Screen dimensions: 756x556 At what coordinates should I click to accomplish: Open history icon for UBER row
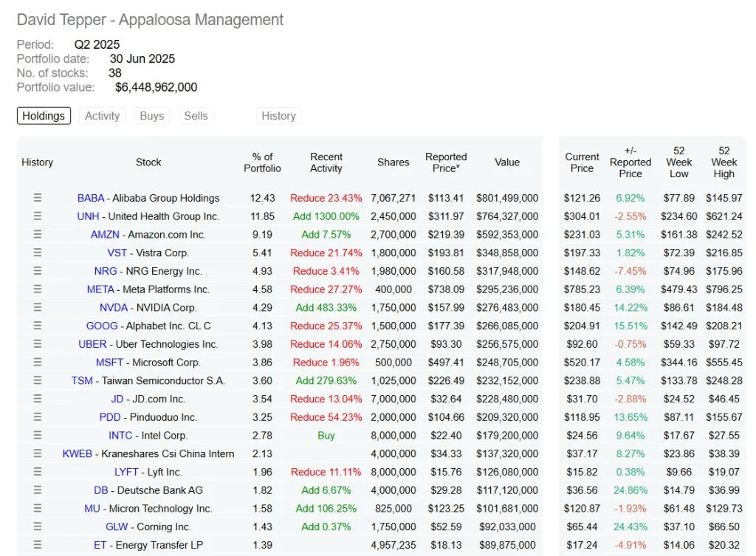[38, 344]
